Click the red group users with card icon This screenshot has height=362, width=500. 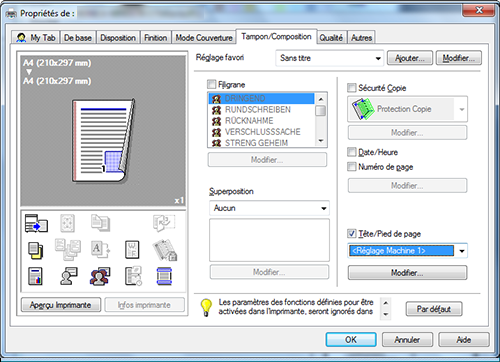[x=100, y=276]
